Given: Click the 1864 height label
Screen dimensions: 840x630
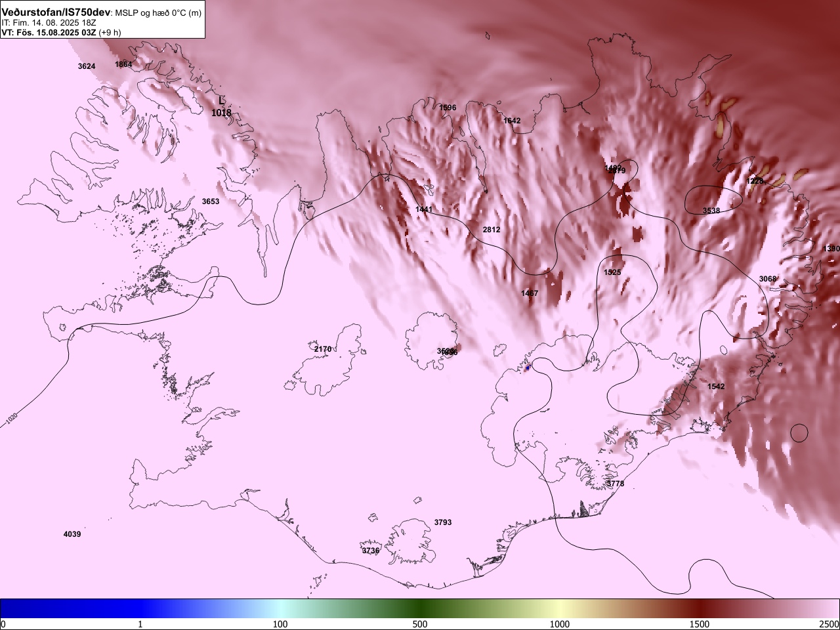Looking at the screenshot, I should click(x=123, y=64).
